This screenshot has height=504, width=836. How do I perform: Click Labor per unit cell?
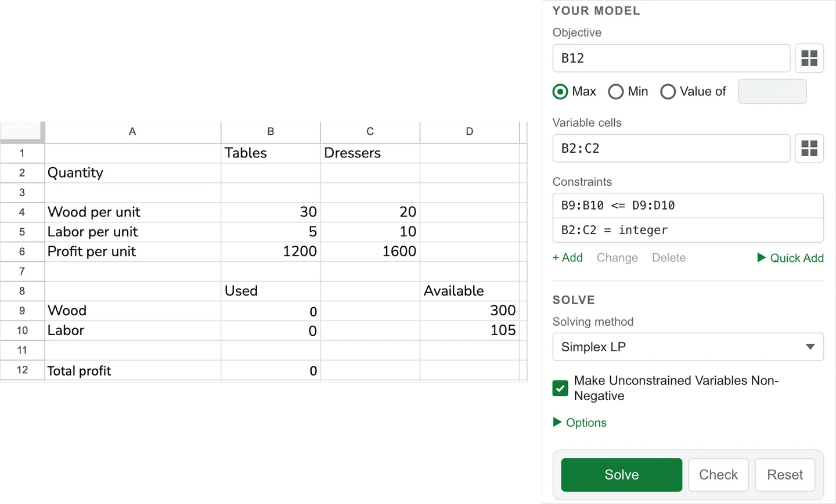point(132,232)
